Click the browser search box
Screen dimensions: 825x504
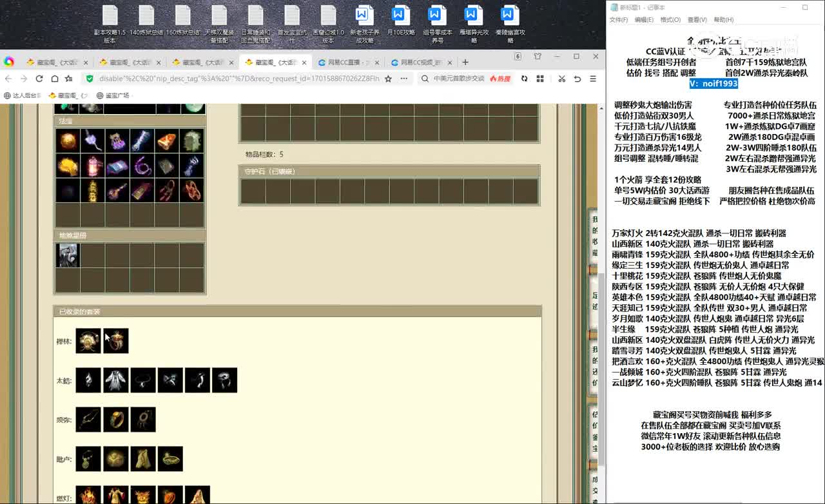click(x=458, y=79)
